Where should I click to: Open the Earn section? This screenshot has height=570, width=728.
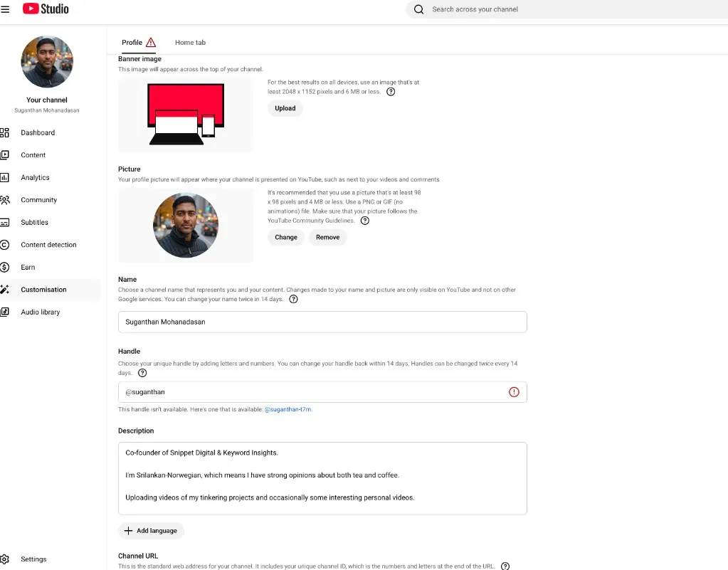(x=28, y=268)
